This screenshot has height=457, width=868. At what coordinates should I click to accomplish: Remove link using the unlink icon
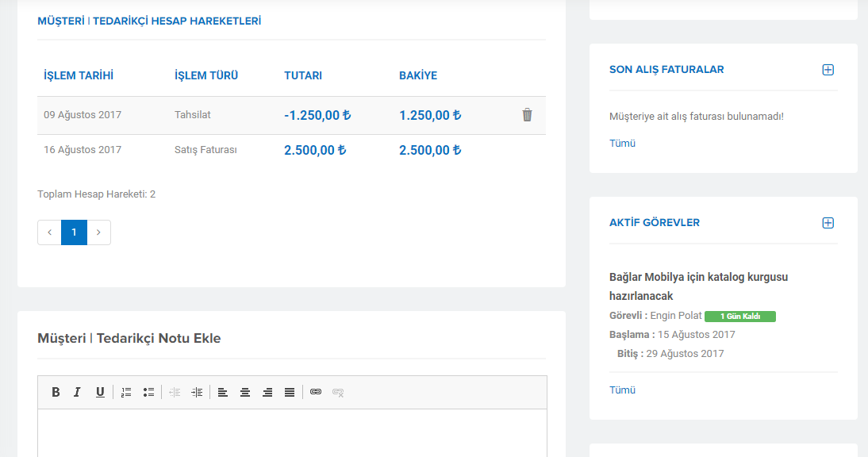pyautogui.click(x=338, y=392)
